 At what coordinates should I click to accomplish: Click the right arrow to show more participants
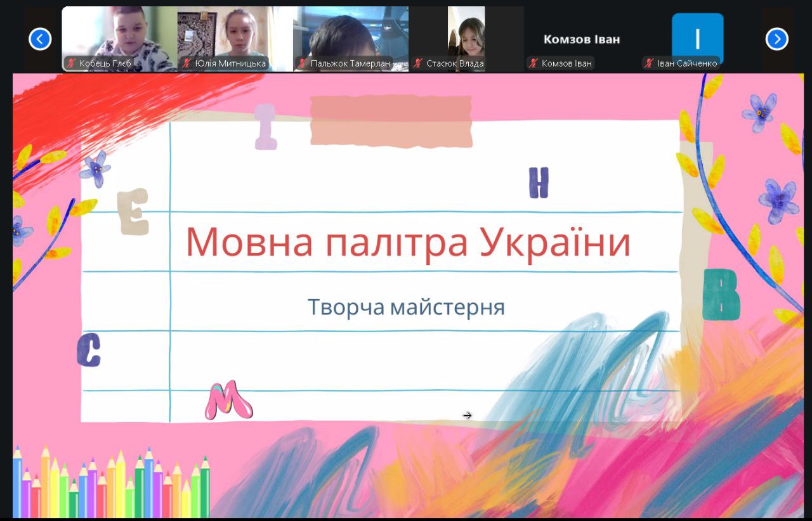pos(776,39)
